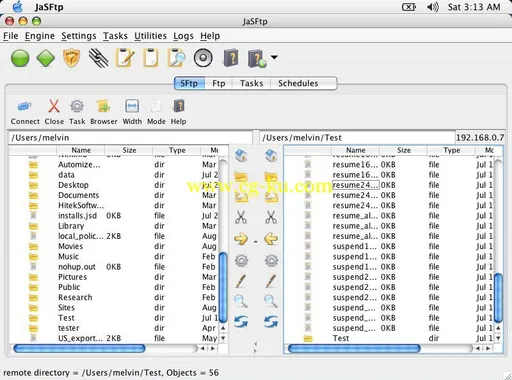Select the Documents folder in local list
The width and height of the screenshot is (512, 380).
pyautogui.click(x=113, y=195)
